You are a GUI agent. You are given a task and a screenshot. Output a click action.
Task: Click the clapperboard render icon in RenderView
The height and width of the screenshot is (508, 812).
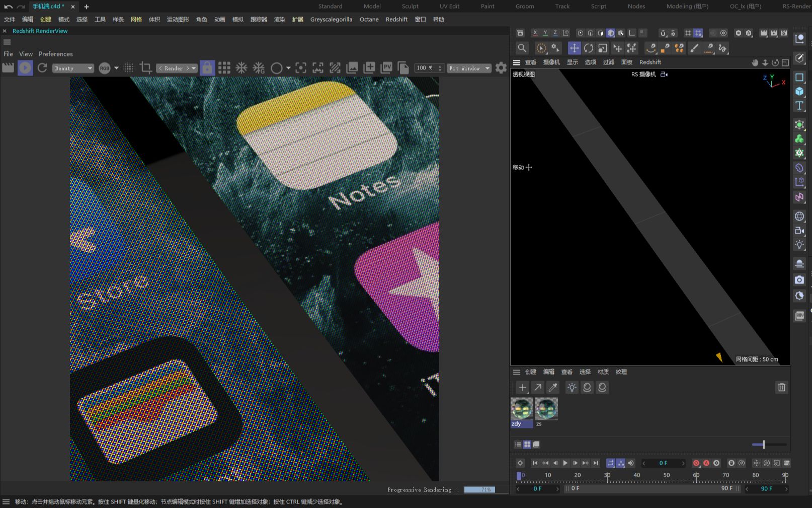pyautogui.click(x=8, y=68)
